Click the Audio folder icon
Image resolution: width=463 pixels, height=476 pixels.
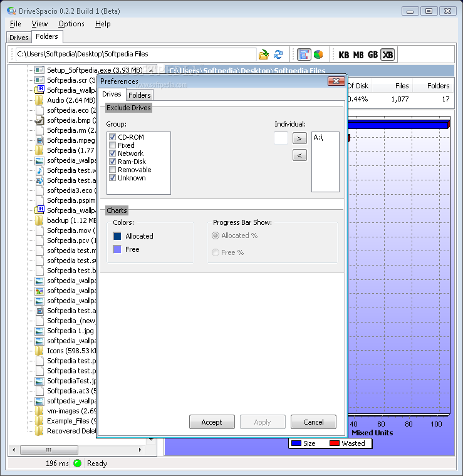pyautogui.click(x=39, y=100)
